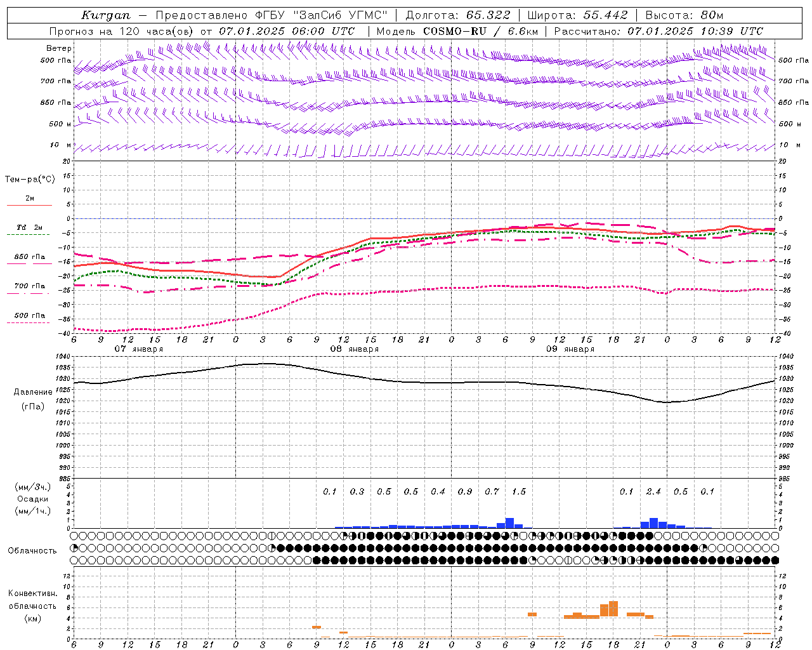Viewport: 812px width, 650px height.
Task: Click the 3-hour precipitation value "2.4"
Action: pyautogui.click(x=653, y=491)
